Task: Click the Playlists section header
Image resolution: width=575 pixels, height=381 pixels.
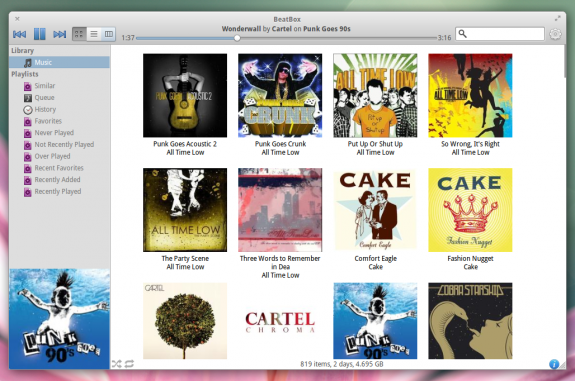Action: [x=25, y=74]
